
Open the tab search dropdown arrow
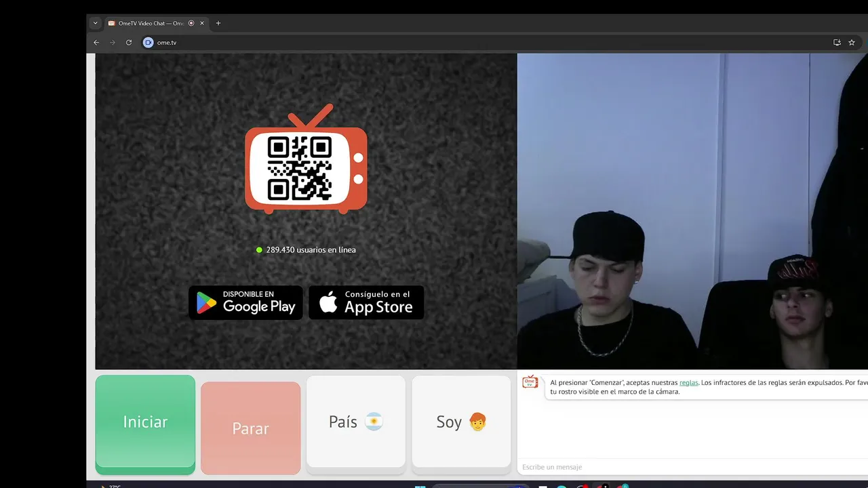tap(95, 23)
